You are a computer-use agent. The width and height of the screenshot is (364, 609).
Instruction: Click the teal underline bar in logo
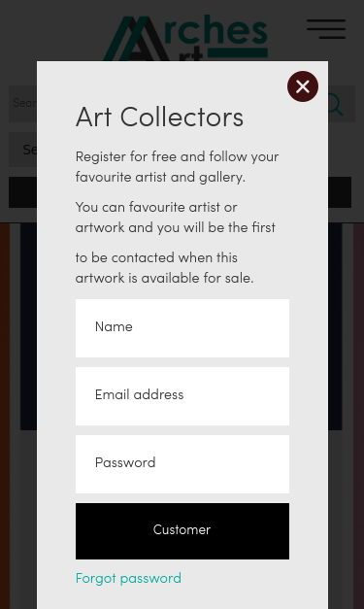click(x=238, y=52)
